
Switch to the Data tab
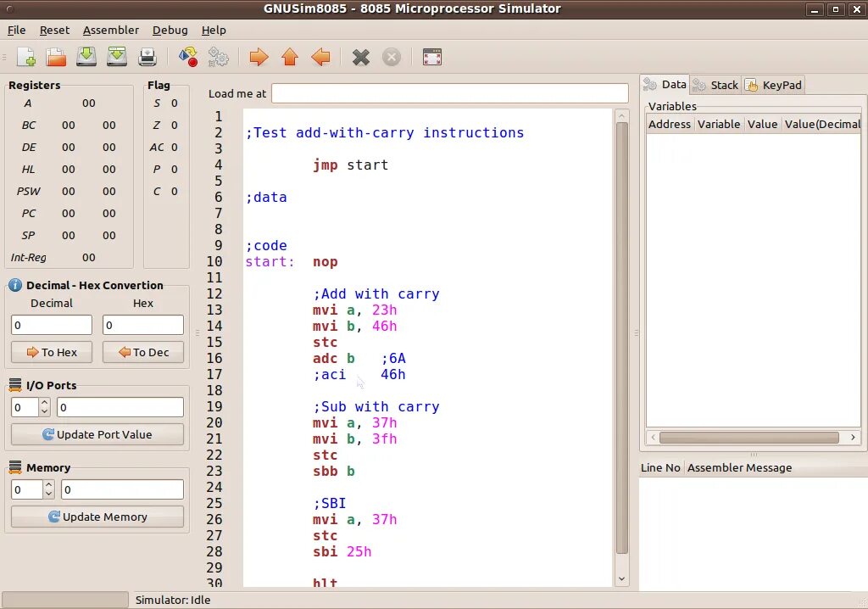(x=665, y=84)
